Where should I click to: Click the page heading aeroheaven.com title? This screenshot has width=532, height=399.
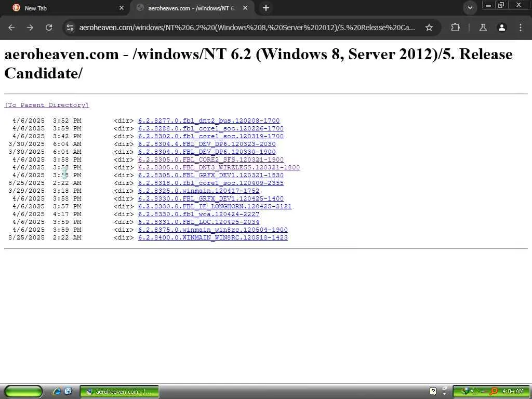(x=258, y=63)
